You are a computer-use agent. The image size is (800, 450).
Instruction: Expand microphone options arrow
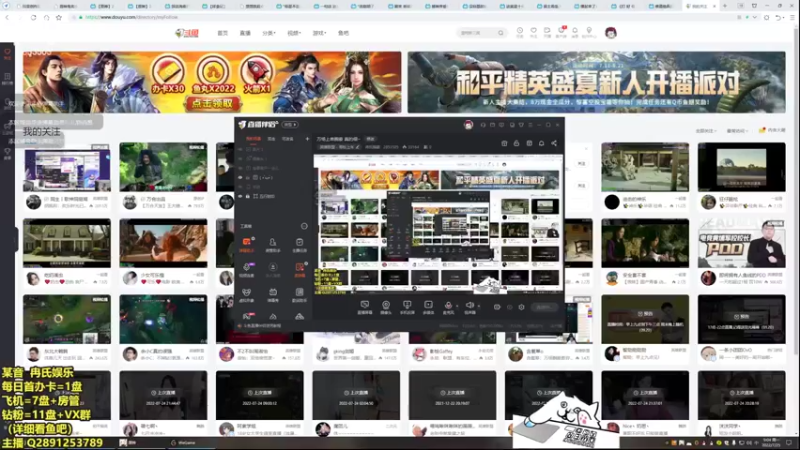tap(457, 306)
